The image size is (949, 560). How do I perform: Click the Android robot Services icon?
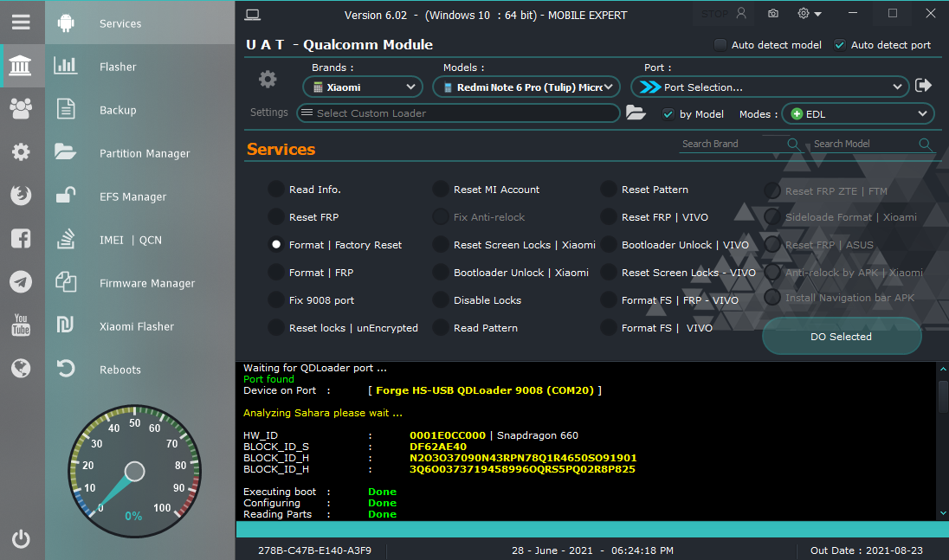(66, 23)
